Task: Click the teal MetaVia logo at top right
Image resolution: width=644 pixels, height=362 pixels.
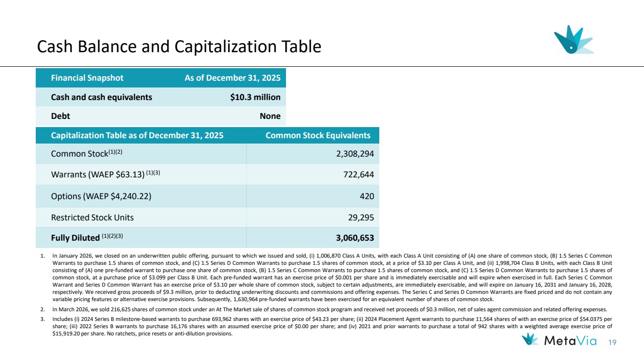Action: point(573,40)
